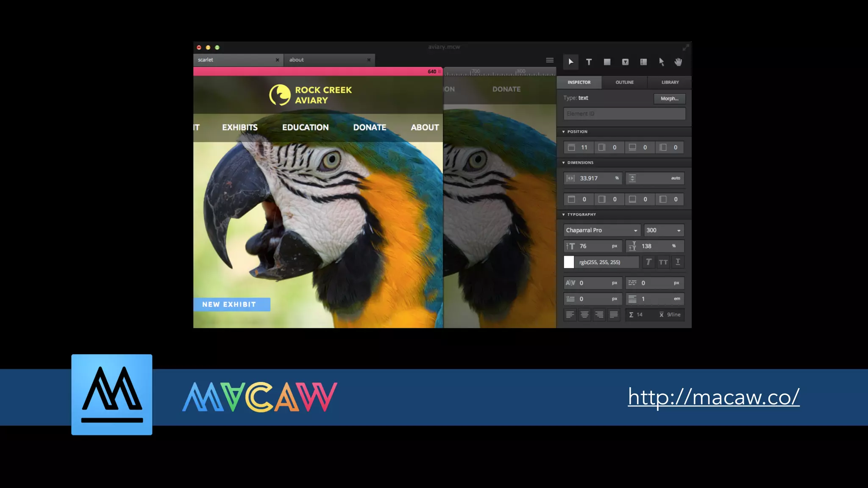
Task: Toggle italic text style
Action: pos(648,262)
